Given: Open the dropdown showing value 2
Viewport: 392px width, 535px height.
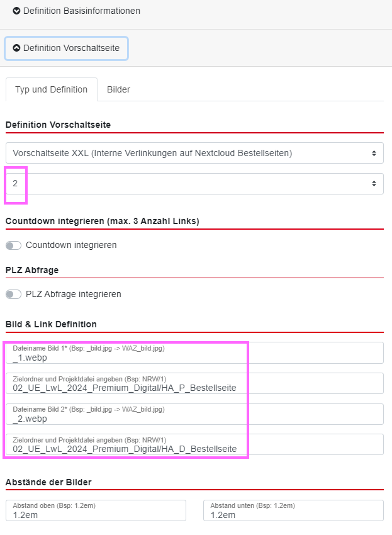Looking at the screenshot, I should [189, 184].
